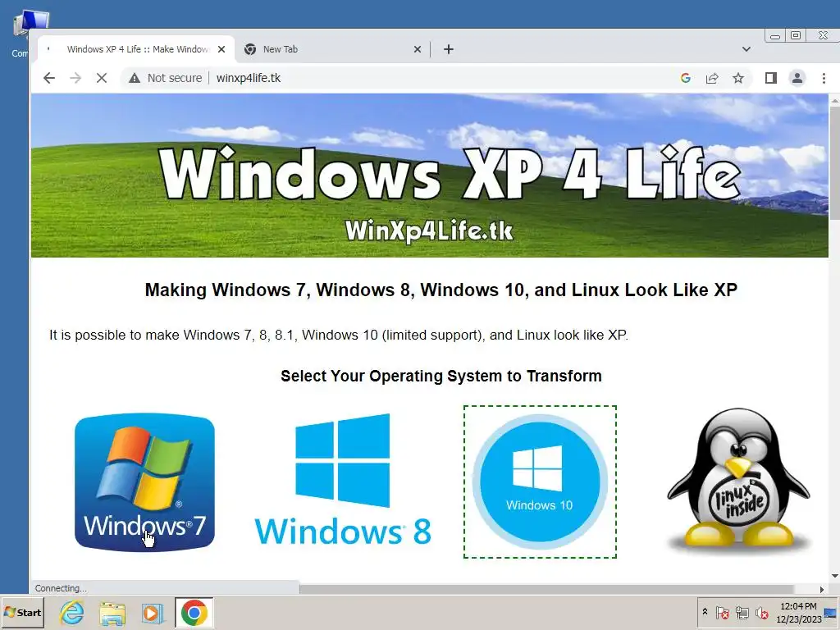Image resolution: width=840 pixels, height=630 pixels.
Task: Click the page's vertical scrollbar thumb
Action: point(834,162)
